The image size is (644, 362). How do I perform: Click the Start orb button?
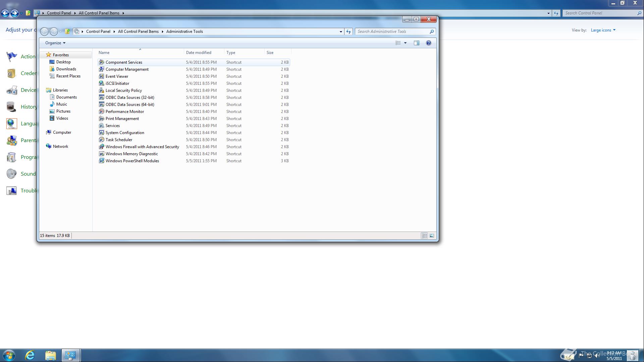click(9, 355)
